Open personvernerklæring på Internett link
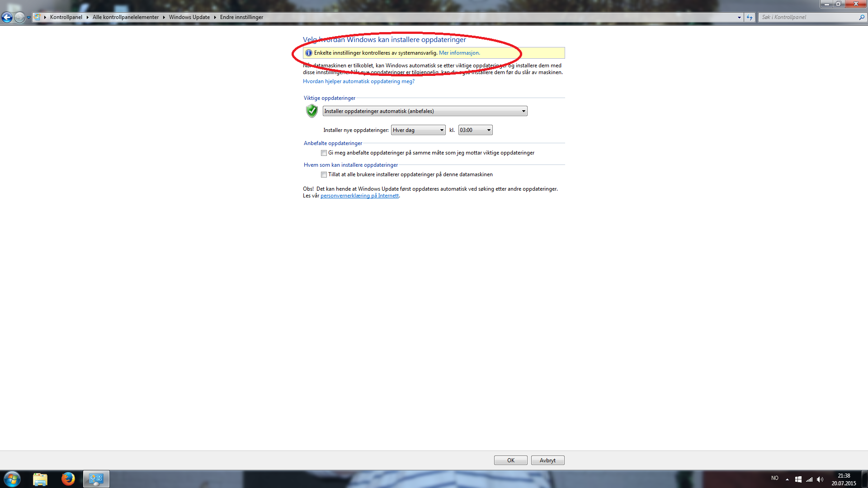 (x=359, y=196)
